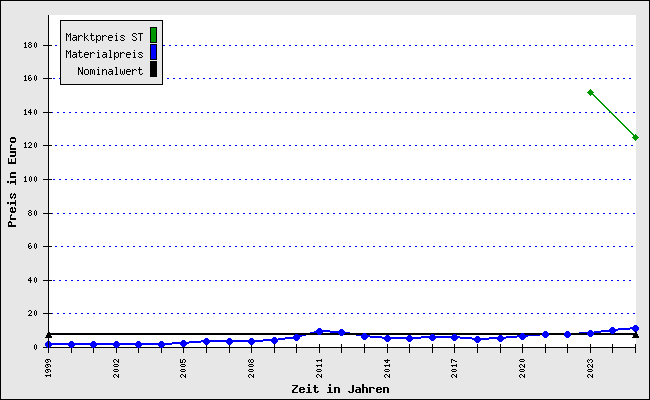The width and height of the screenshot is (650, 400).
Task: Click the '1999' x-axis label
Action: tap(49, 368)
